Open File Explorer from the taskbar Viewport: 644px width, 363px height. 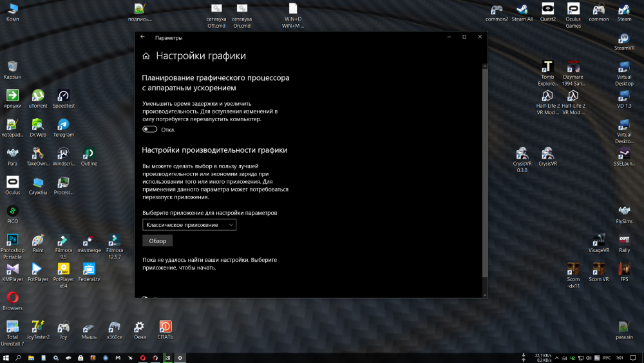(x=31, y=358)
